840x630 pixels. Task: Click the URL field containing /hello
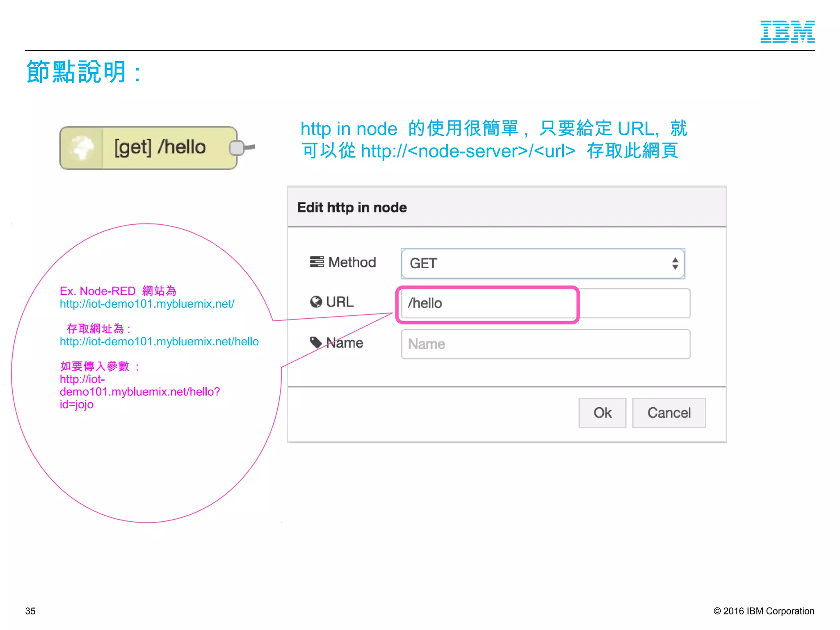point(546,303)
